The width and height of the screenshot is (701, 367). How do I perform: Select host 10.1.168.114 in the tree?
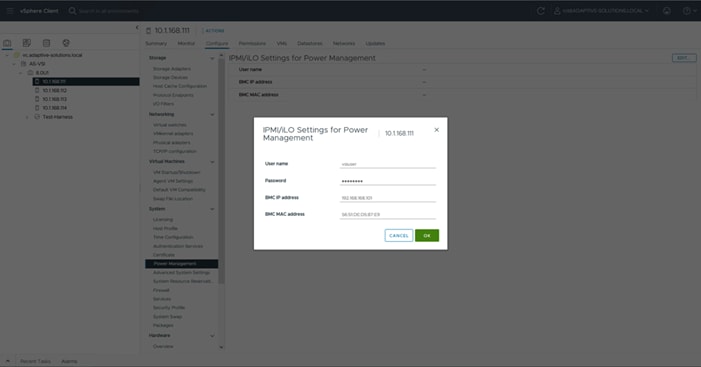(55, 108)
